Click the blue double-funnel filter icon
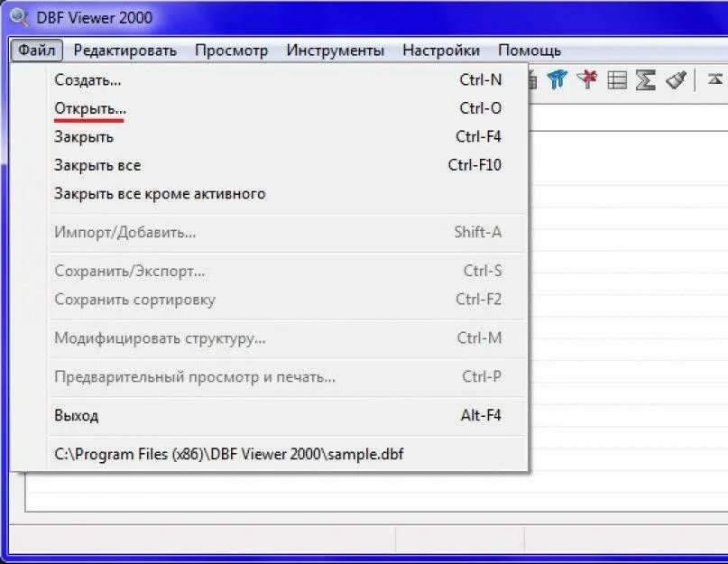The width and height of the screenshot is (728, 564). pos(558,79)
